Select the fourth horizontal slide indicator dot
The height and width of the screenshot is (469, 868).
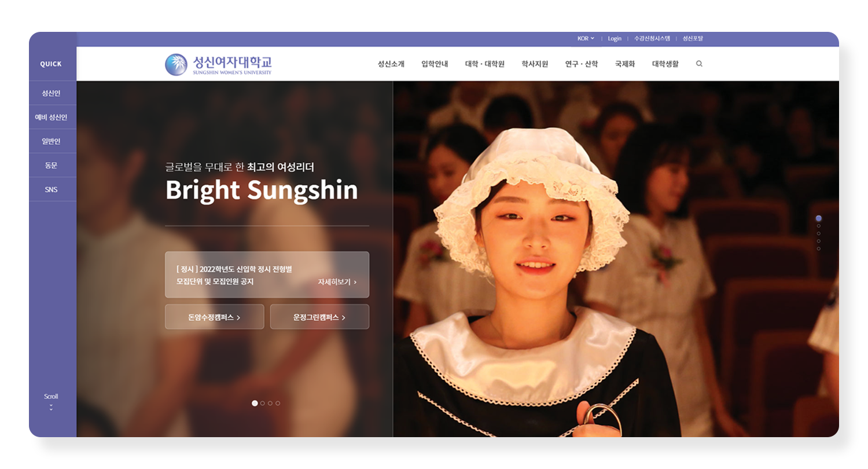(x=278, y=403)
